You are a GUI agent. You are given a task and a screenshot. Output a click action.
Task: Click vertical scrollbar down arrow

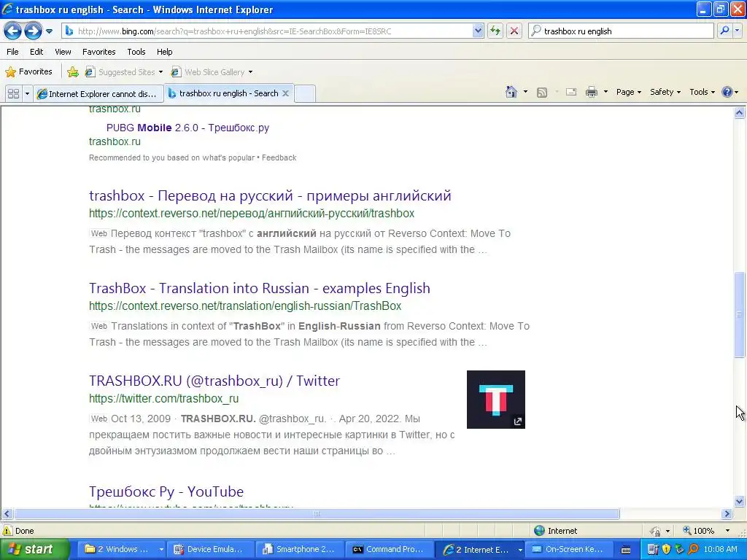(740, 501)
